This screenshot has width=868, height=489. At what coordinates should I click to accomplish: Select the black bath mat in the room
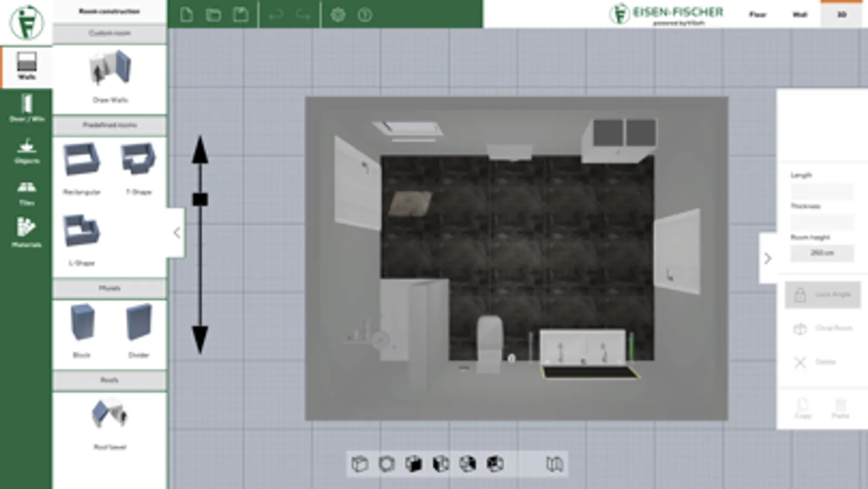tap(590, 373)
